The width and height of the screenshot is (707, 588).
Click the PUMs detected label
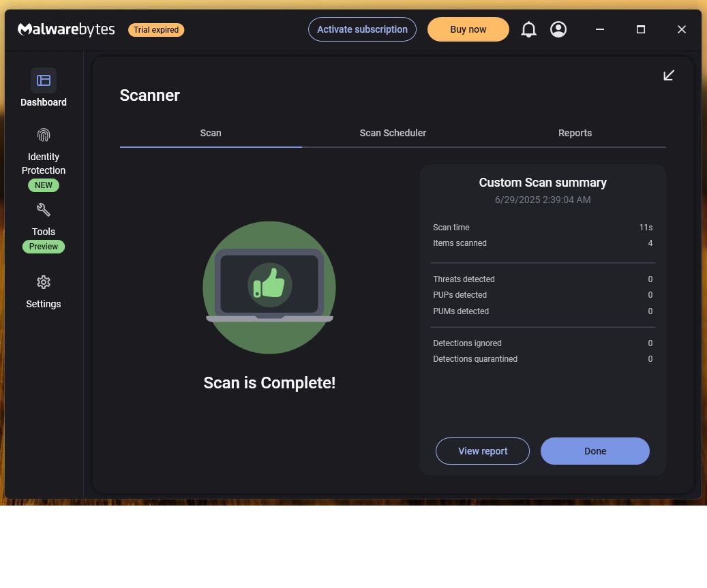tap(460, 311)
